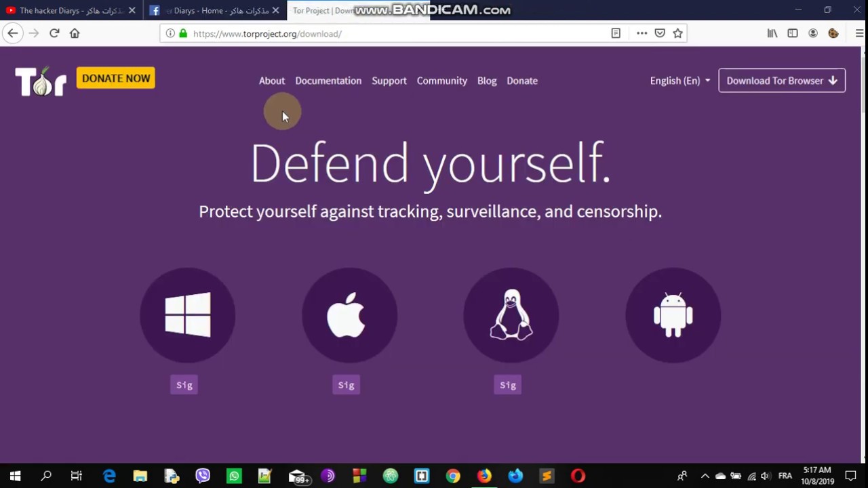Open Support menu item
Viewport: 868px width, 488px height.
389,81
